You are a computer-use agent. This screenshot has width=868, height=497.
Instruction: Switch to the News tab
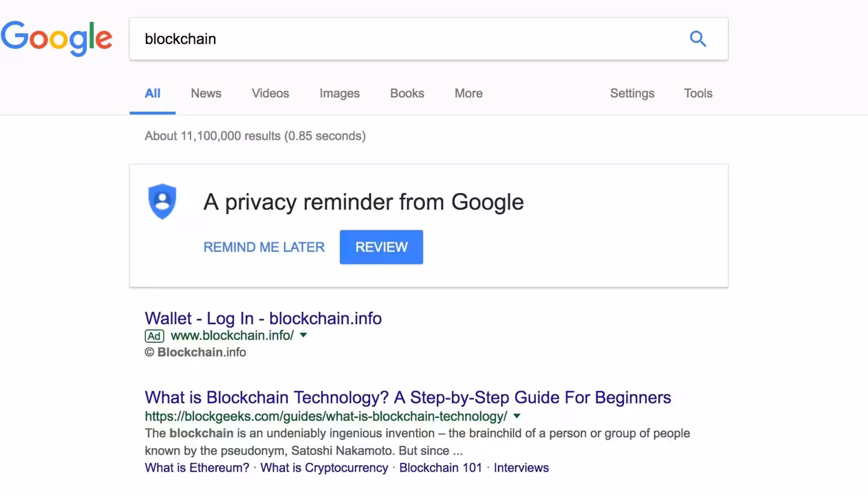(206, 93)
